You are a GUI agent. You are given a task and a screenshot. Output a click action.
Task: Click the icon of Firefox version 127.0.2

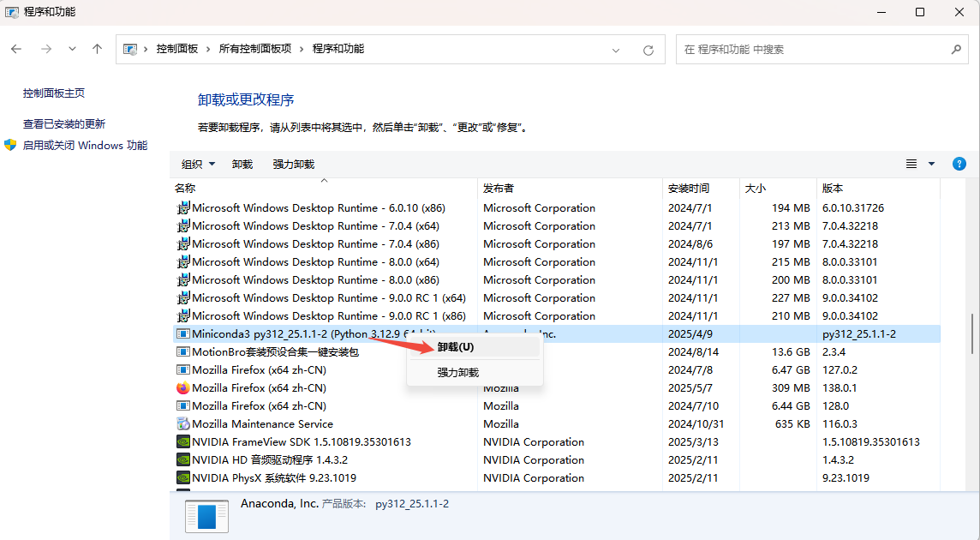pyautogui.click(x=182, y=370)
